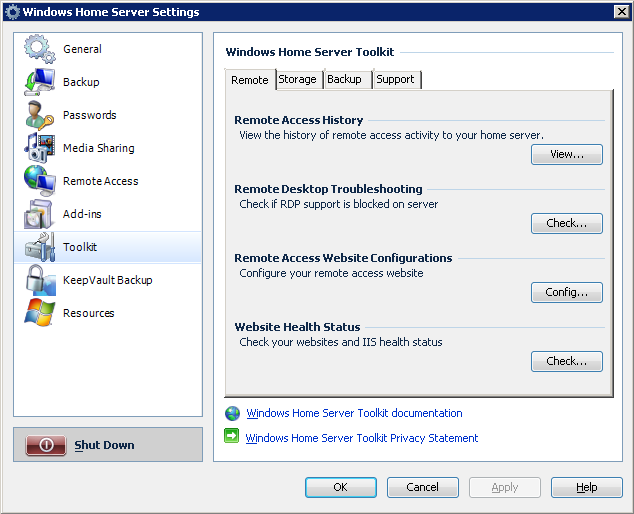Click the Website Health Status heading

(297, 327)
